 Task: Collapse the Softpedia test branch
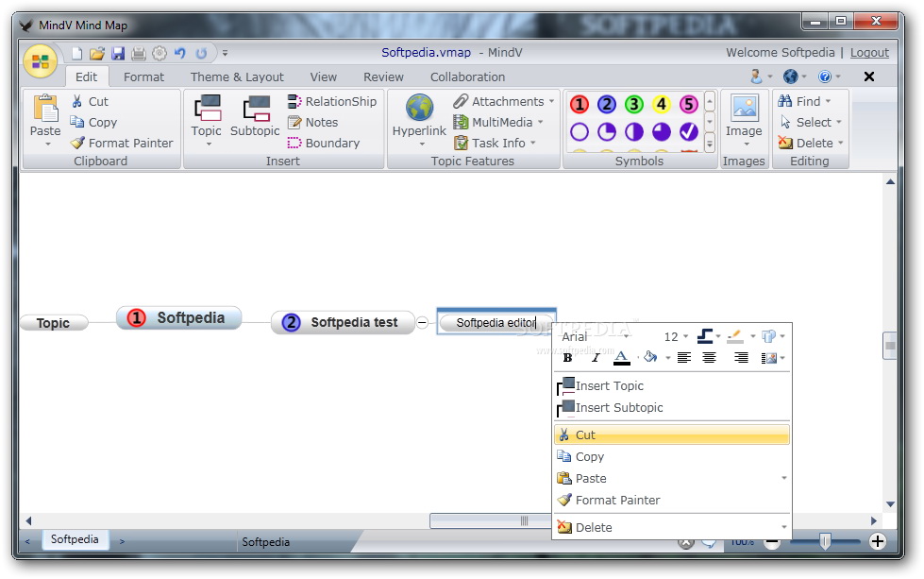tap(423, 322)
